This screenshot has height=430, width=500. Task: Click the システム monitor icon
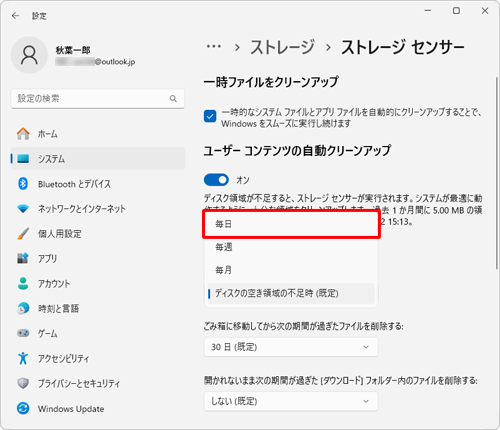(x=23, y=159)
